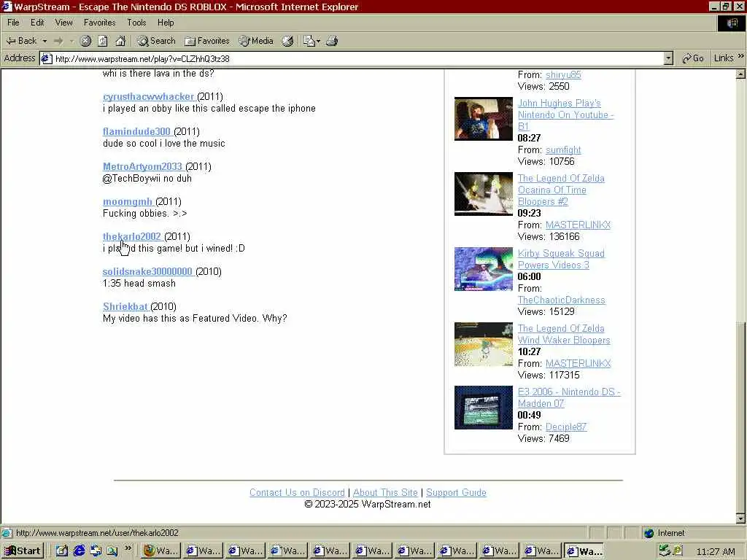Open the Support Guide link
Image resolution: width=747 pixels, height=560 pixels.
tap(456, 492)
